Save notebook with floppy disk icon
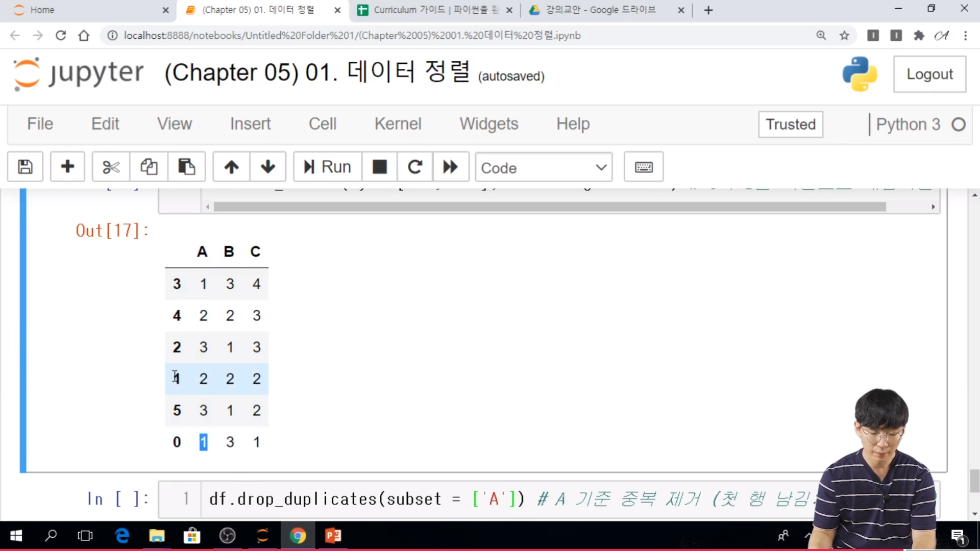The height and width of the screenshot is (551, 980). (25, 167)
